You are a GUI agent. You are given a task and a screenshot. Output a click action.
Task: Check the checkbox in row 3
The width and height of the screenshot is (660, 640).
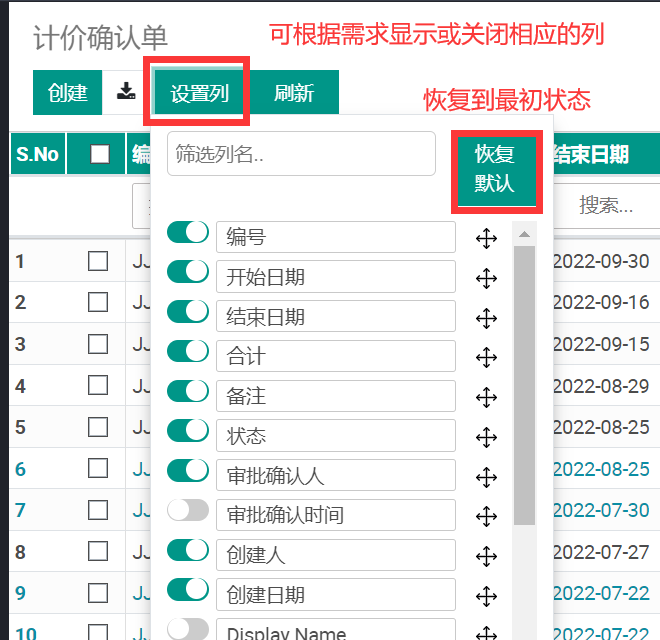tap(98, 344)
